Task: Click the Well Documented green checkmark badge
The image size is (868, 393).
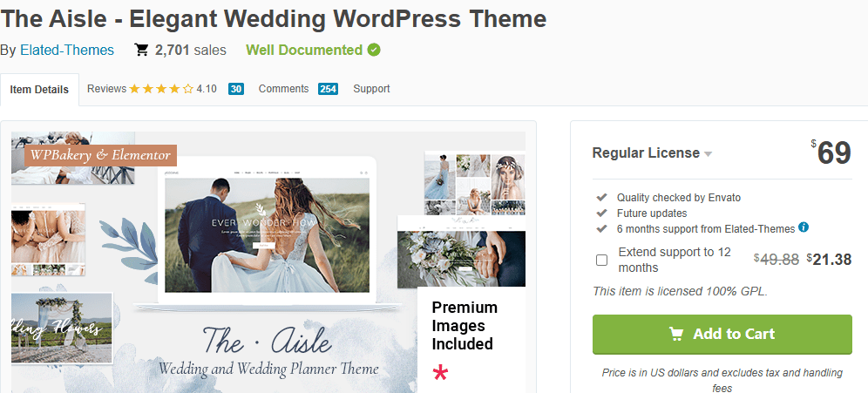Action: point(374,50)
